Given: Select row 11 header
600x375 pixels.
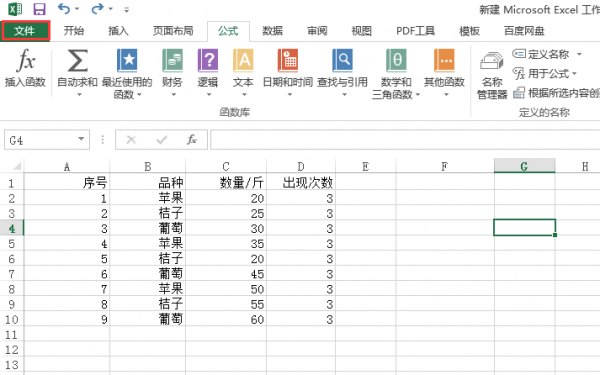Looking at the screenshot, I should (11, 334).
